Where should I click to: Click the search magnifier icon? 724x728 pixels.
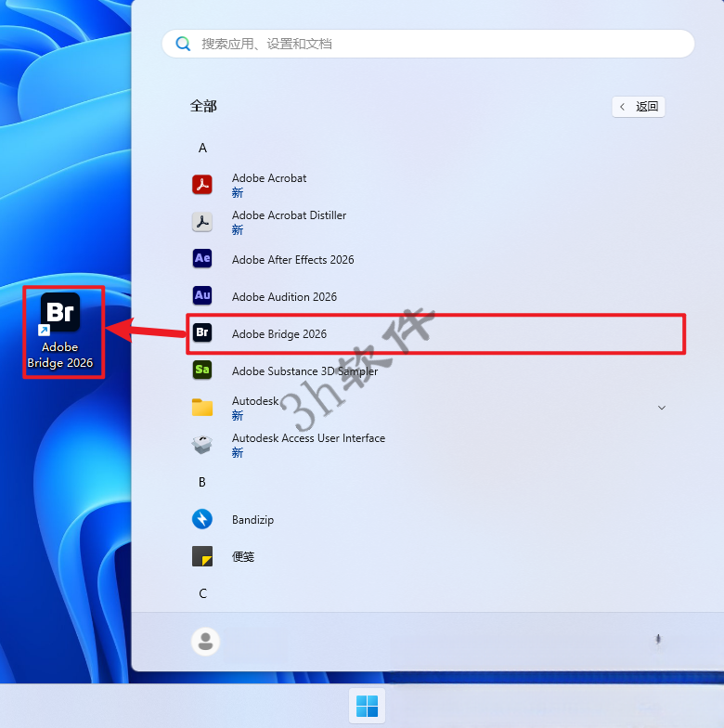pos(184,44)
